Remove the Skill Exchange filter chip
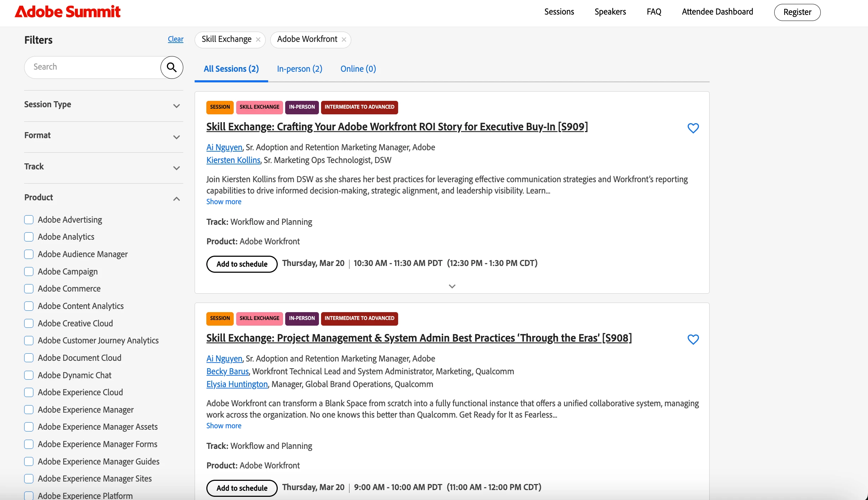The height and width of the screenshot is (500, 868). pyautogui.click(x=258, y=39)
